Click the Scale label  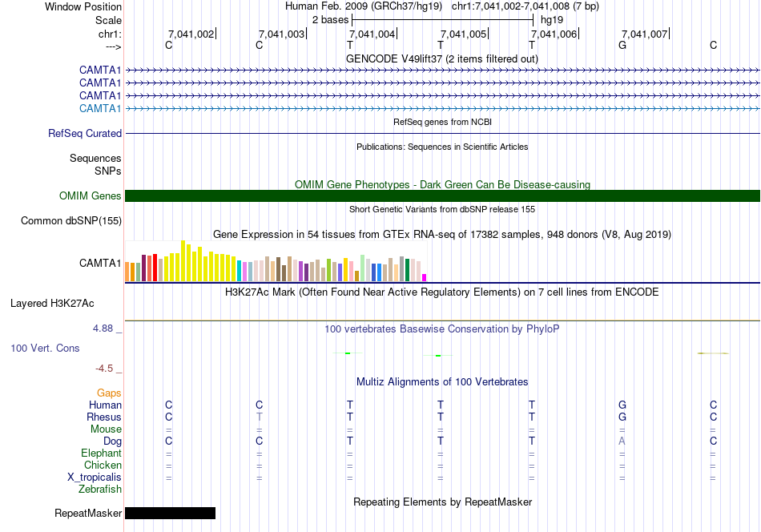click(109, 20)
